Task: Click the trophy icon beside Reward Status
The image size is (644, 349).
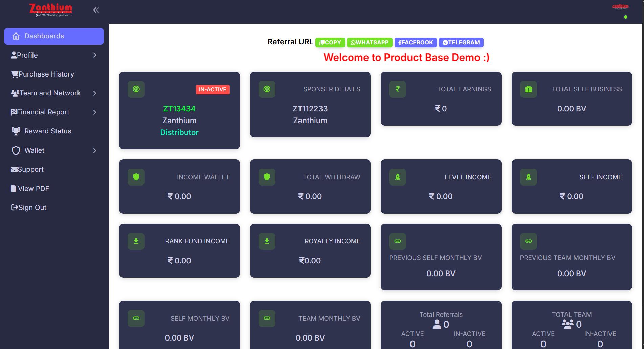Action: click(x=16, y=131)
